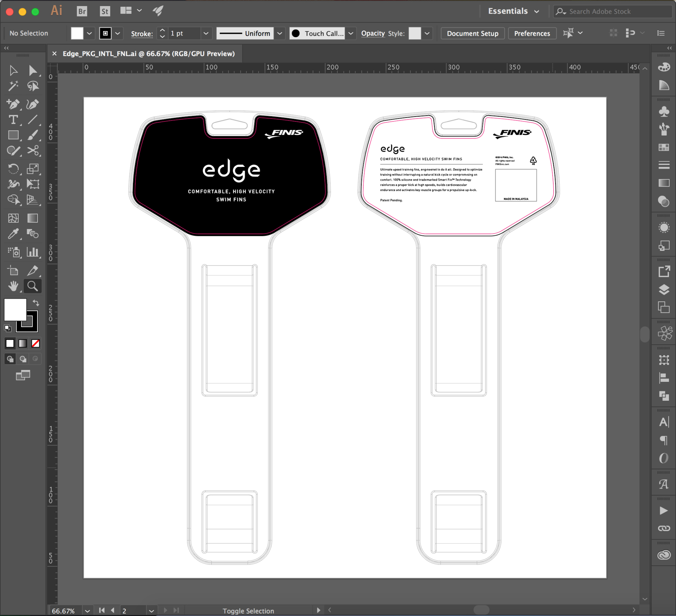Select the Free Transform tool

pos(33,184)
